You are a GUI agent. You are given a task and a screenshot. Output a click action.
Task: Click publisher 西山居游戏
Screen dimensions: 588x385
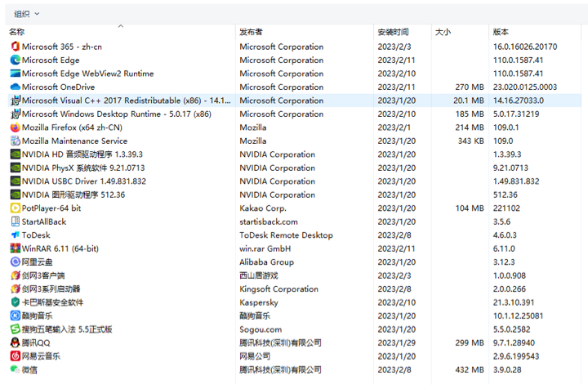point(259,275)
